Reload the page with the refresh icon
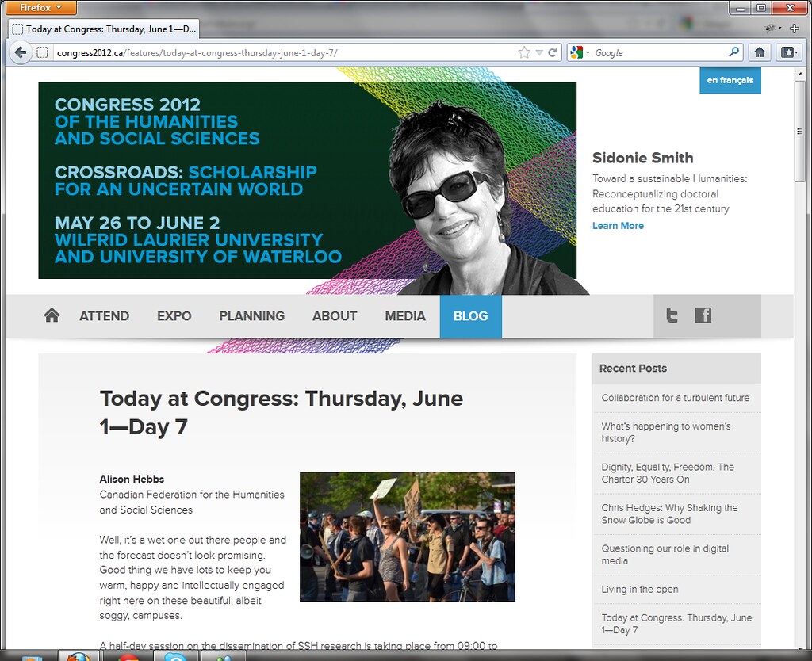This screenshot has width=812, height=661. [x=553, y=52]
